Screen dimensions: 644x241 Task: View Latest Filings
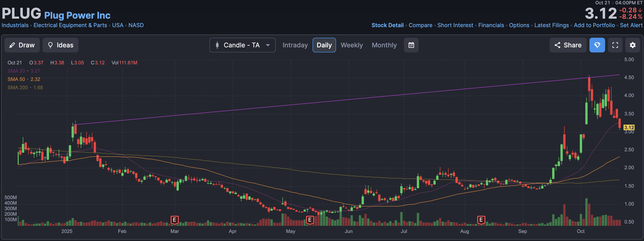551,25
